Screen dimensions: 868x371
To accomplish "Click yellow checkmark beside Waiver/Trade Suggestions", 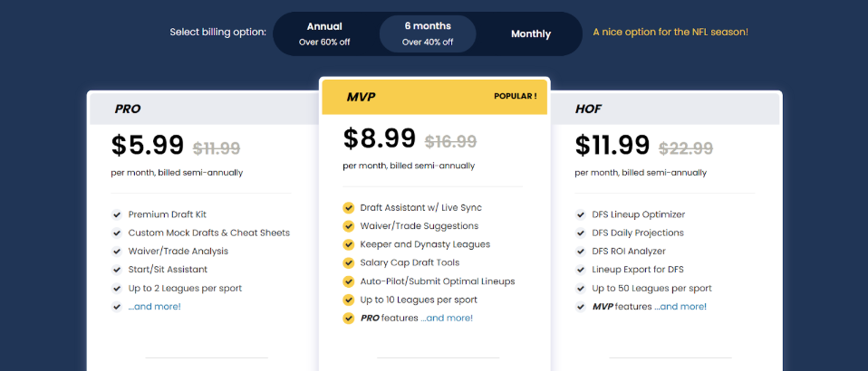I will 348,226.
